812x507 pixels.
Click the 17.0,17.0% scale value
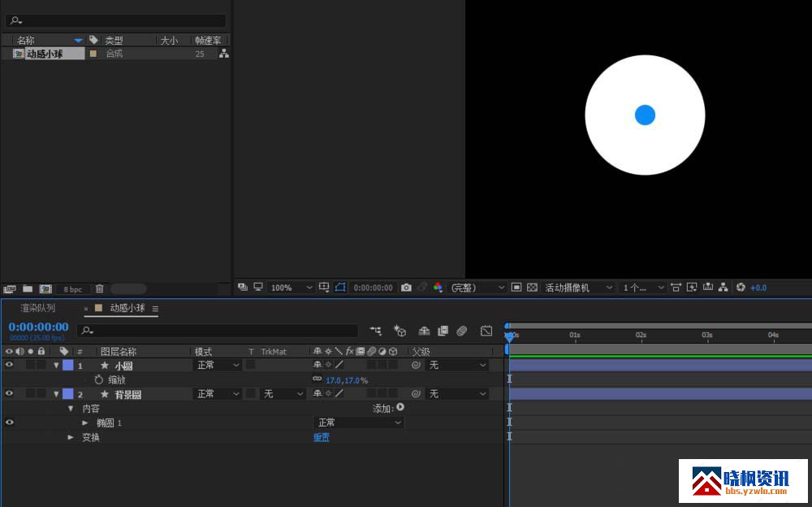[347, 380]
